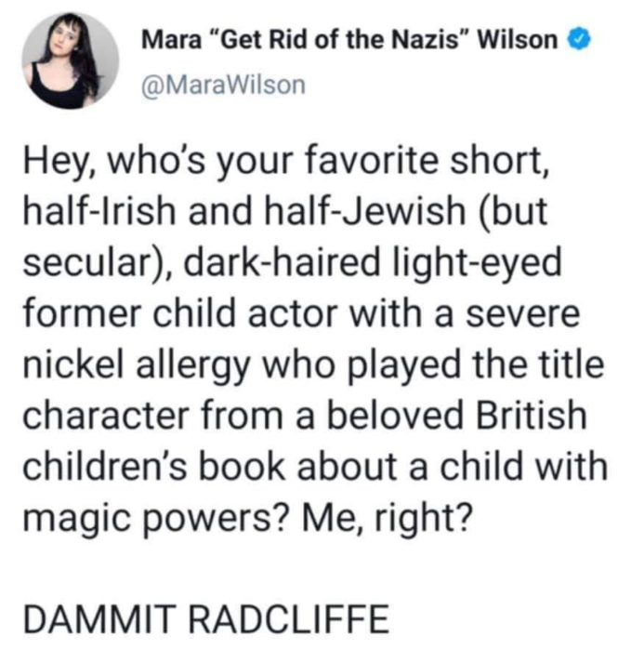Open the @MaraWilson handle link
The width and height of the screenshot is (644, 650).
tap(222, 85)
